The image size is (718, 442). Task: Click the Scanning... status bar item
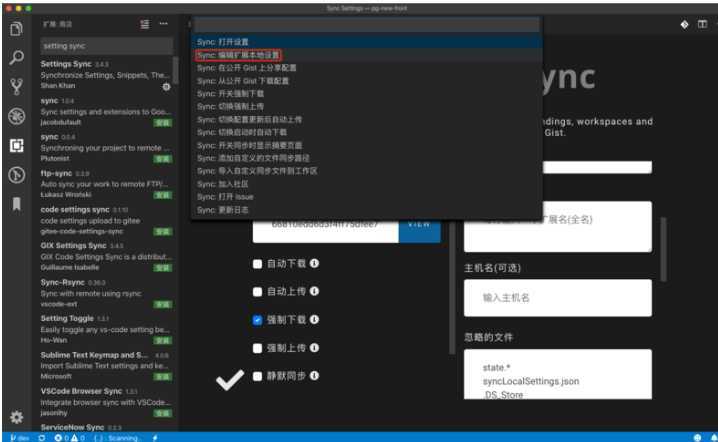pyautogui.click(x=117, y=438)
